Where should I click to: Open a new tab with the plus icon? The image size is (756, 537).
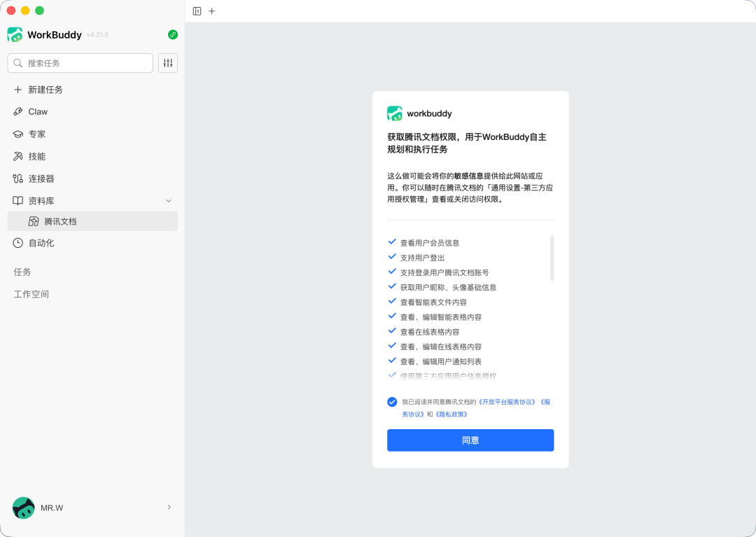tap(211, 11)
